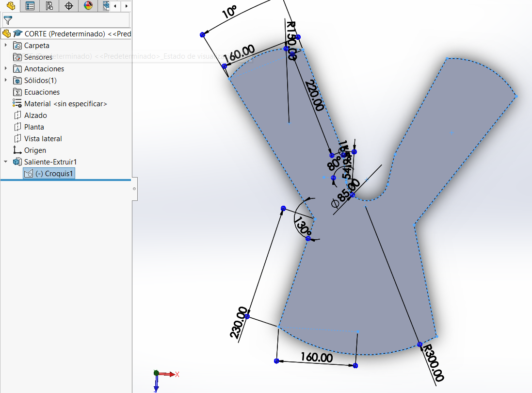Open the DimXpertManager tab
The image size is (532, 393).
(x=69, y=6)
